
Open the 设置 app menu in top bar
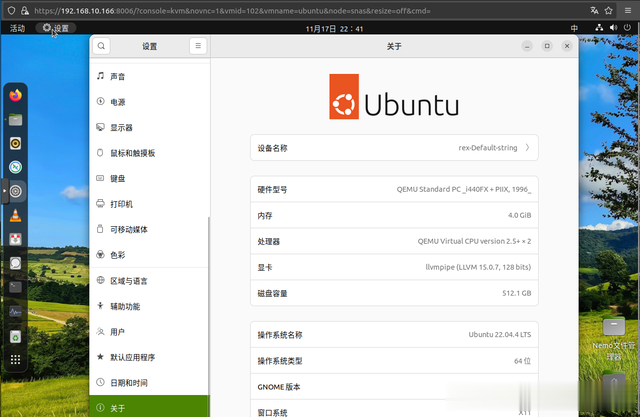[x=56, y=28]
